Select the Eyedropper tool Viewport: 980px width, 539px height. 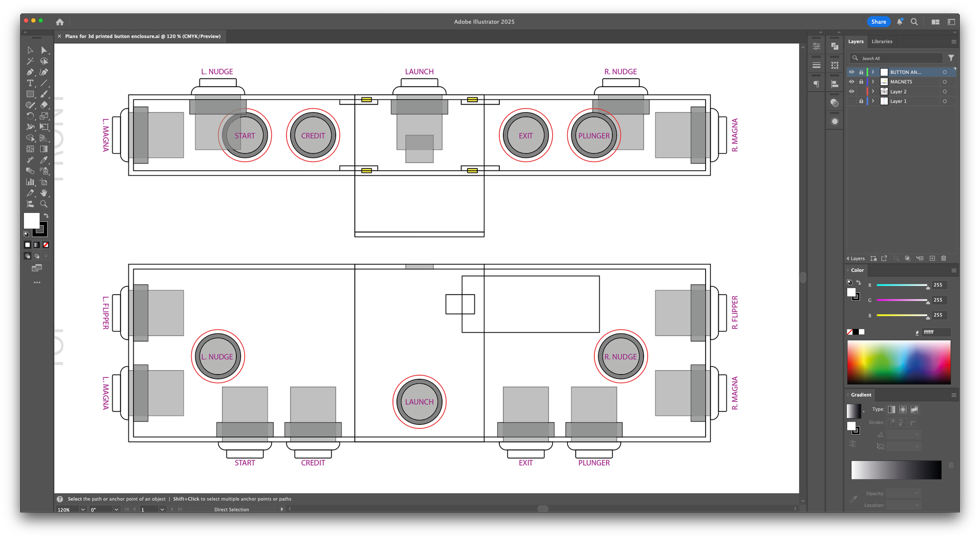[x=44, y=160]
